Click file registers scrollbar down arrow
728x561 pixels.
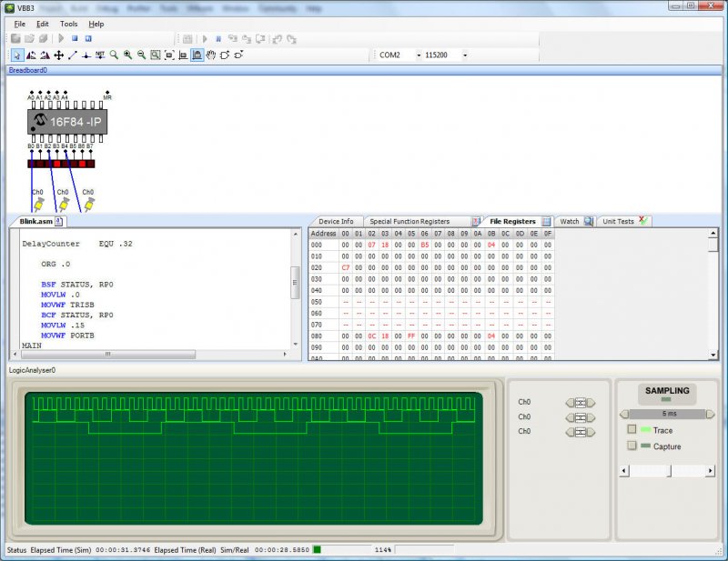tap(713, 355)
